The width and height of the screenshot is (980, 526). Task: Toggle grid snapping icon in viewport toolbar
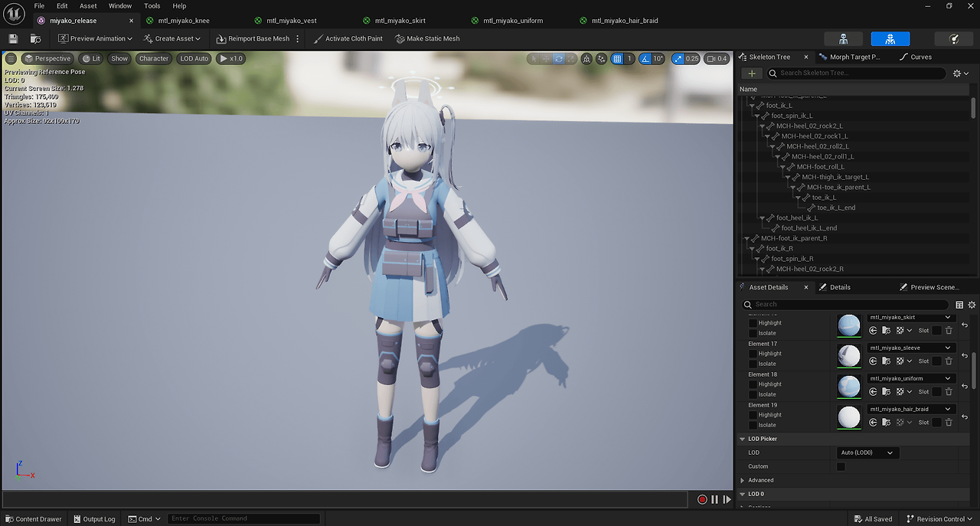[x=617, y=58]
